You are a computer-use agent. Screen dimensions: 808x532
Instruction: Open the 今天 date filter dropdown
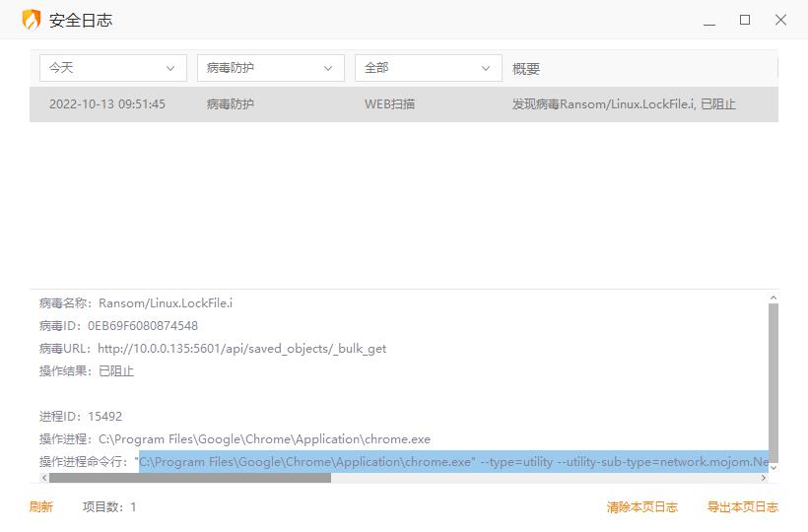[x=113, y=68]
